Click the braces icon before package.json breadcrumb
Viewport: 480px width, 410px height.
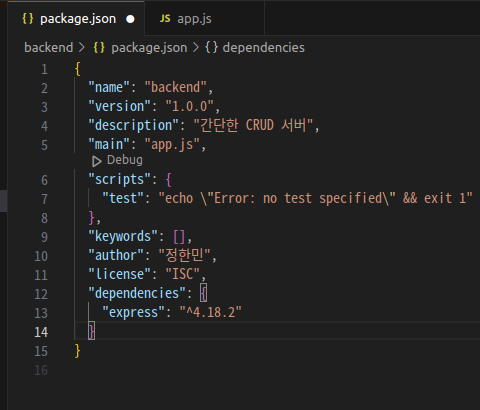tap(99, 47)
